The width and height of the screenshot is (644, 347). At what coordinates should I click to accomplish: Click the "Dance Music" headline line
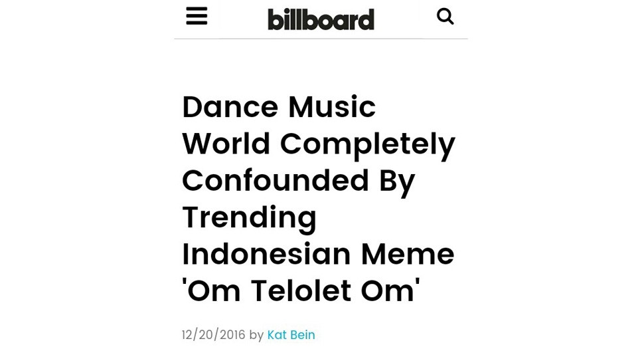click(279, 107)
